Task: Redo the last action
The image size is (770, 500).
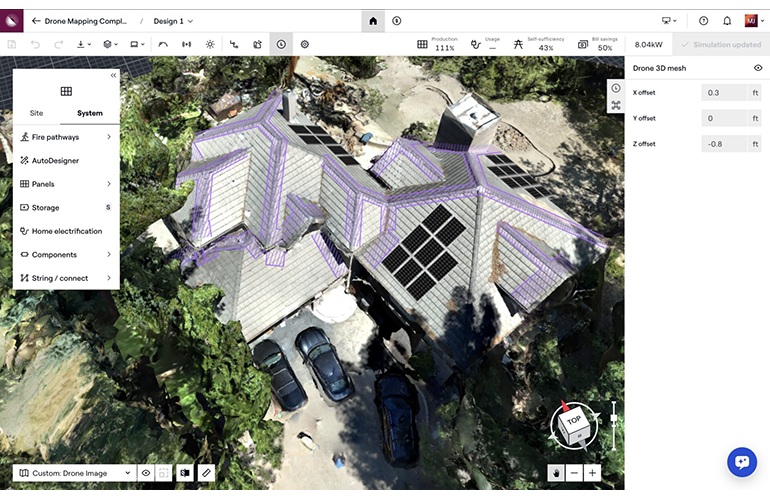Action: (58, 44)
